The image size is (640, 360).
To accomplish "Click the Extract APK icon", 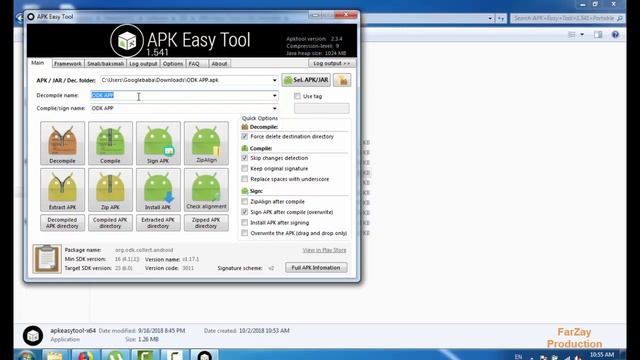I will coord(62,190).
